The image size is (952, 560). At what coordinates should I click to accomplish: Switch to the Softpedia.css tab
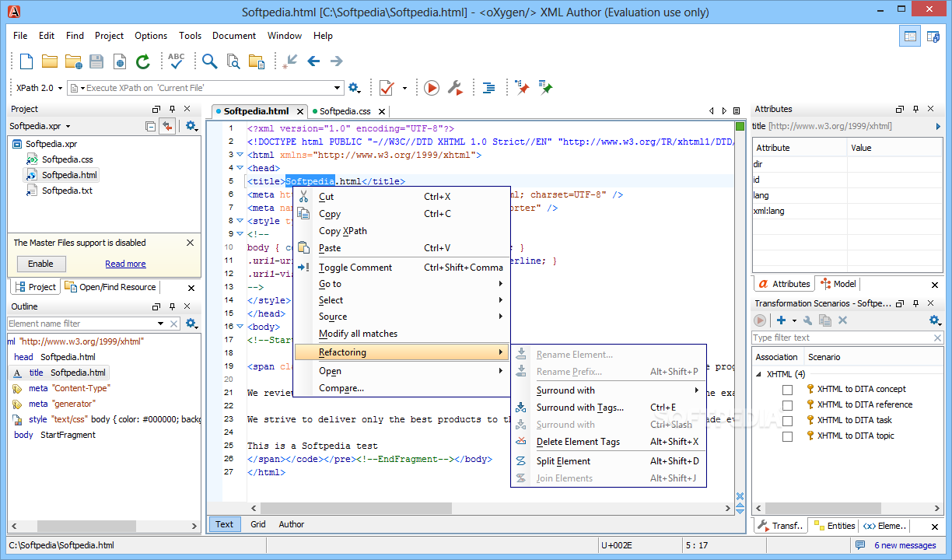(x=345, y=111)
